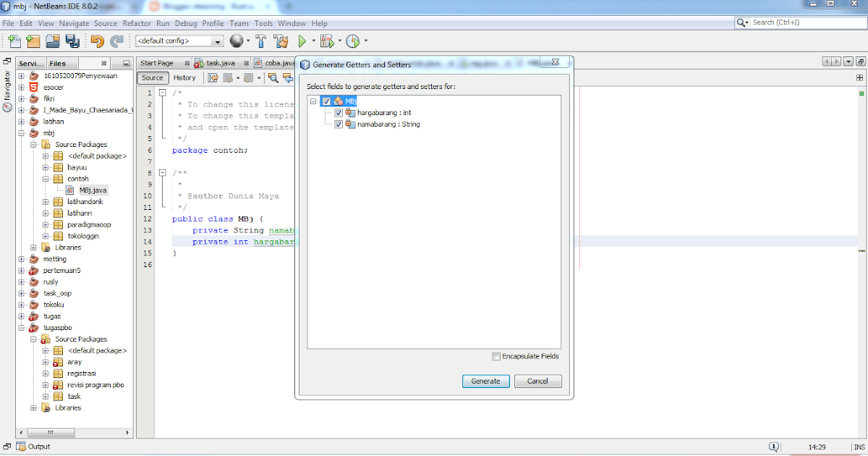Uncheck the hargabarang : int field
The height and width of the screenshot is (456, 868).
pyautogui.click(x=339, y=113)
